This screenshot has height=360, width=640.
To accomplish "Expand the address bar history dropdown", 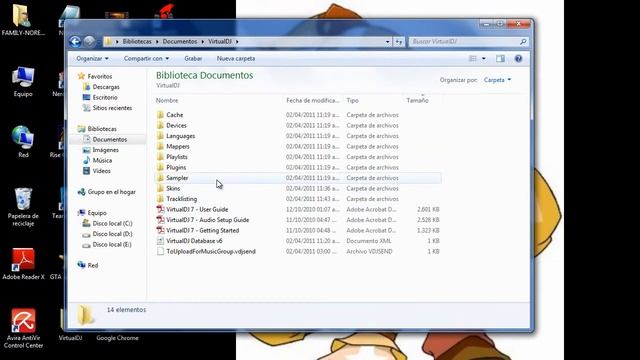I will pos(387,42).
